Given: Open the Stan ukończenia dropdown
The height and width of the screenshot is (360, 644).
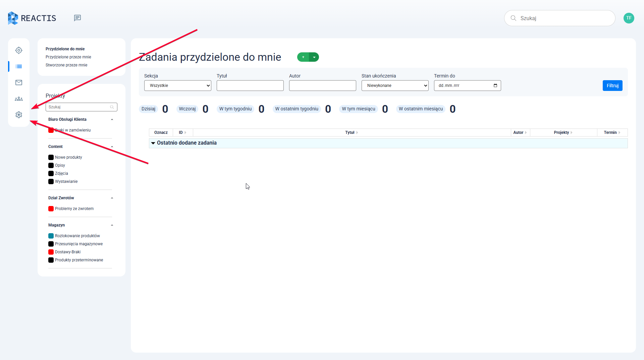Looking at the screenshot, I should [x=395, y=86].
